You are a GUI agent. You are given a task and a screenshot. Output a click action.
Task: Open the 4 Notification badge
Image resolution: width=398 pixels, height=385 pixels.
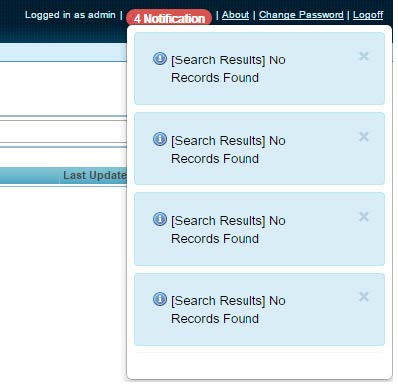[169, 18]
